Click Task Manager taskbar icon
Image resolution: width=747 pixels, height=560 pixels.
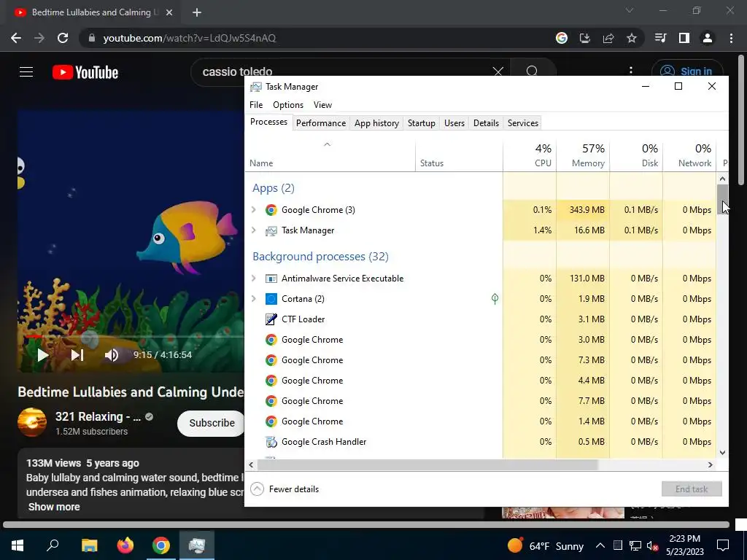pos(197,545)
